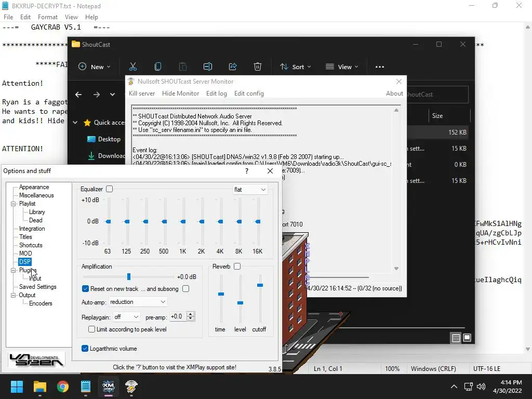532x399 pixels.
Task: Collapse Quick access in Explorer sidebar
Action: 75,123
